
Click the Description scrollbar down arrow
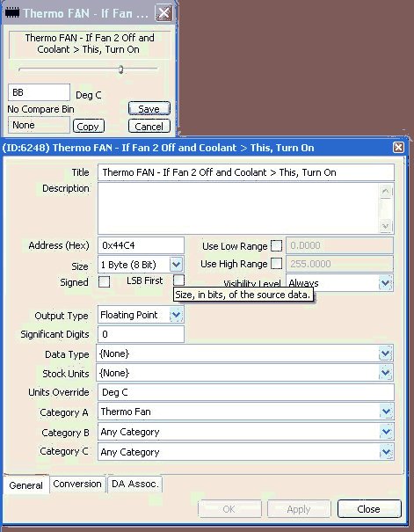pos(386,226)
